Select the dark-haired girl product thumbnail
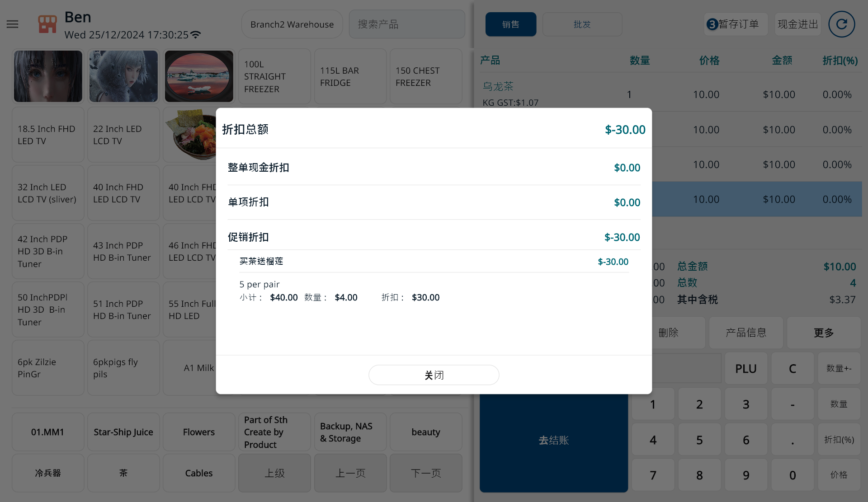This screenshot has width=868, height=502. [x=48, y=76]
